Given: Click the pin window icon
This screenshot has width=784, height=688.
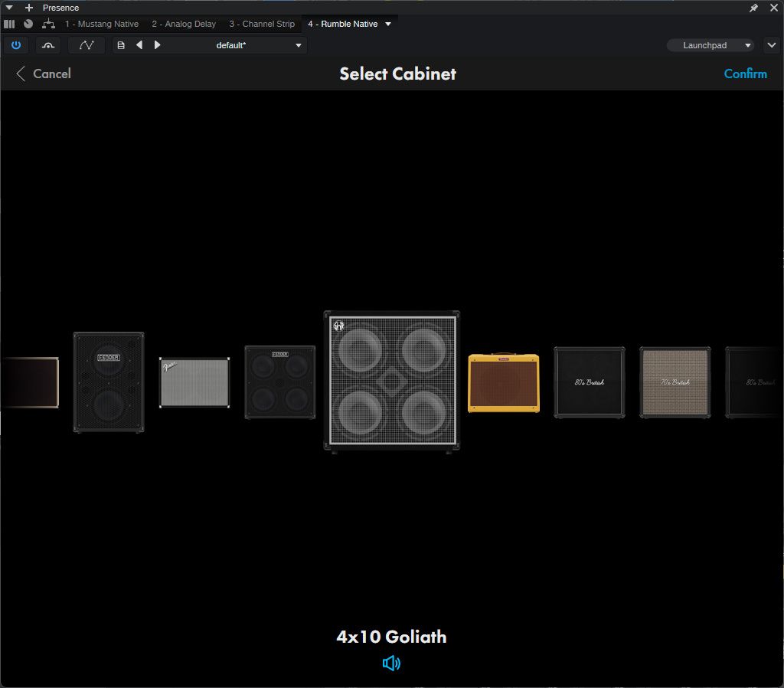Looking at the screenshot, I should (753, 8).
